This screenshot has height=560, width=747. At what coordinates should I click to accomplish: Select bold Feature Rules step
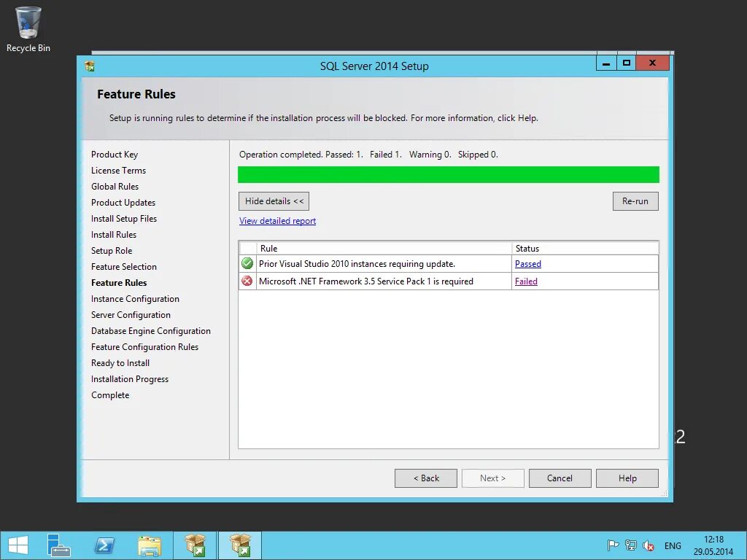pyautogui.click(x=119, y=283)
